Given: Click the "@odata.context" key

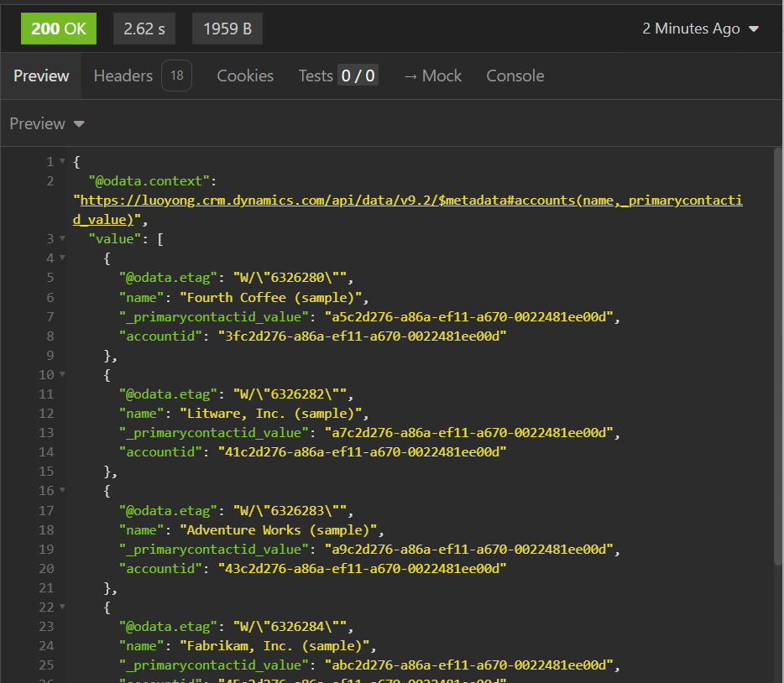Looking at the screenshot, I should click(149, 181).
